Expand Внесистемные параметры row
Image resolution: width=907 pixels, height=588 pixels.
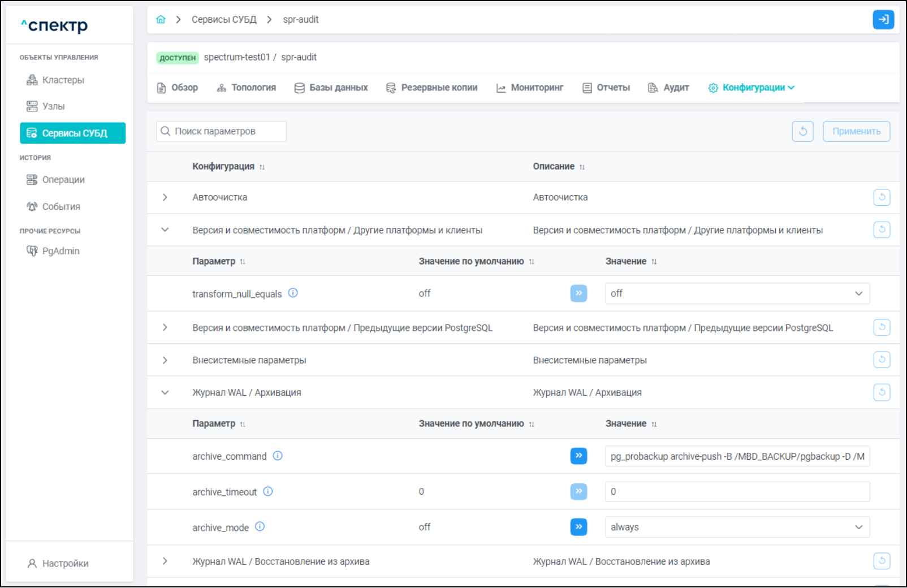pyautogui.click(x=165, y=360)
